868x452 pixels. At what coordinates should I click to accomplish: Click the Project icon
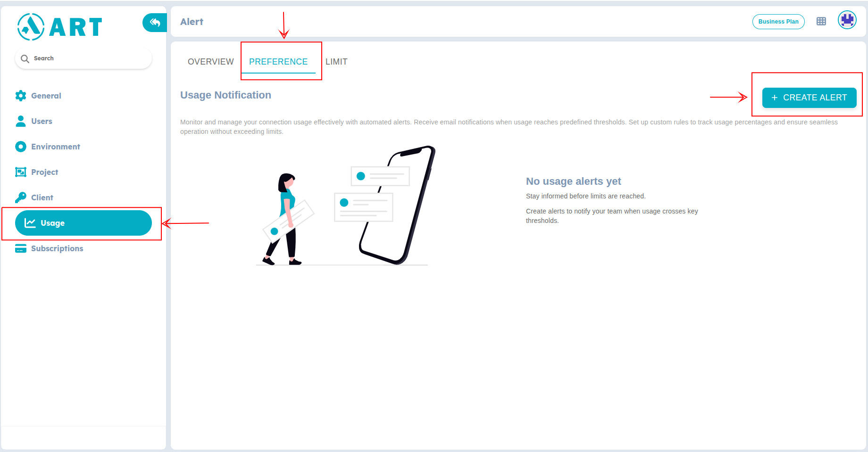point(21,172)
